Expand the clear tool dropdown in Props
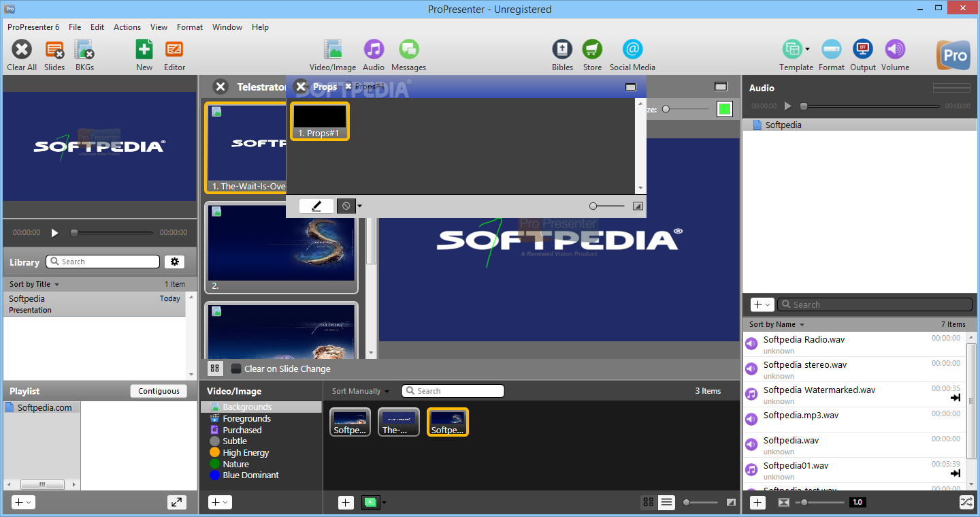The height and width of the screenshot is (517, 980). pyautogui.click(x=360, y=206)
